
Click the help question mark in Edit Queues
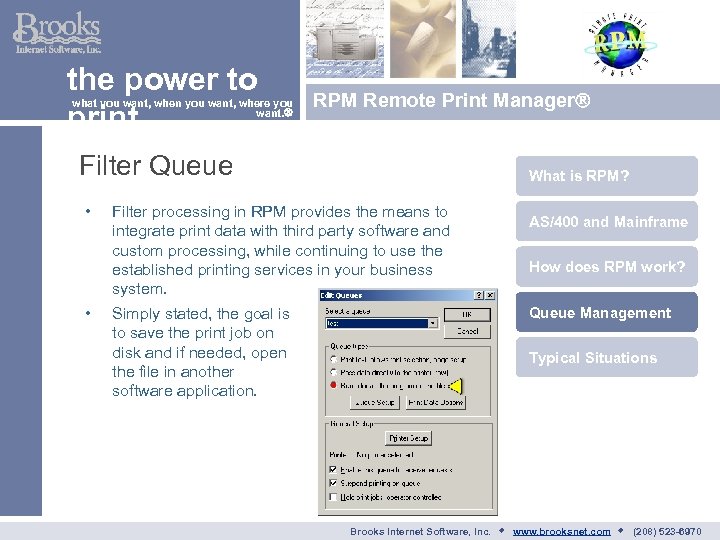pos(479,295)
